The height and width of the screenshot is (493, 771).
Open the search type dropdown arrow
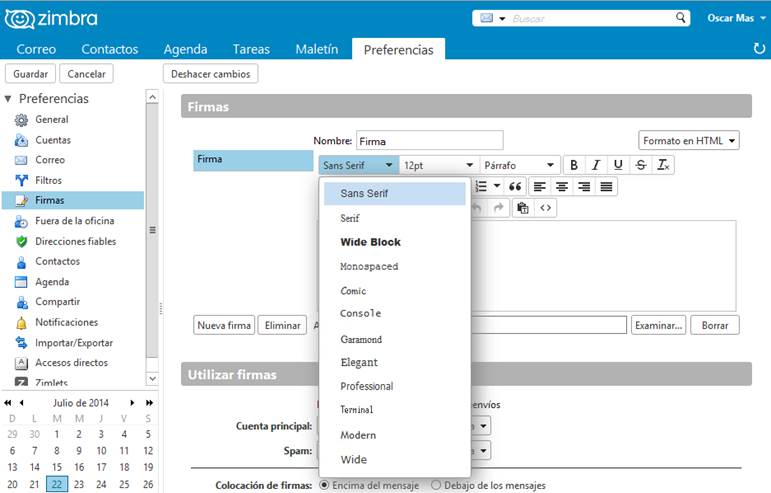coord(502,19)
